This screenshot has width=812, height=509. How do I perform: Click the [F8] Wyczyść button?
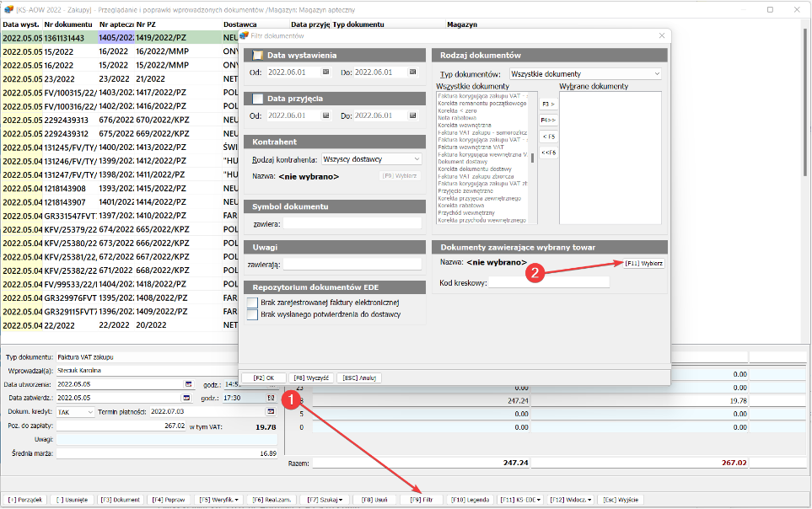click(312, 378)
